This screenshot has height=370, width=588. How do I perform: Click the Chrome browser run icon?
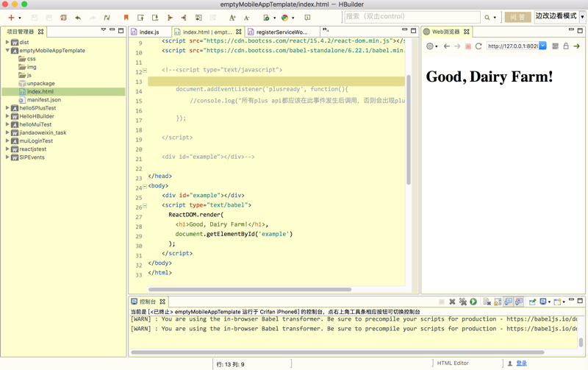tap(284, 17)
